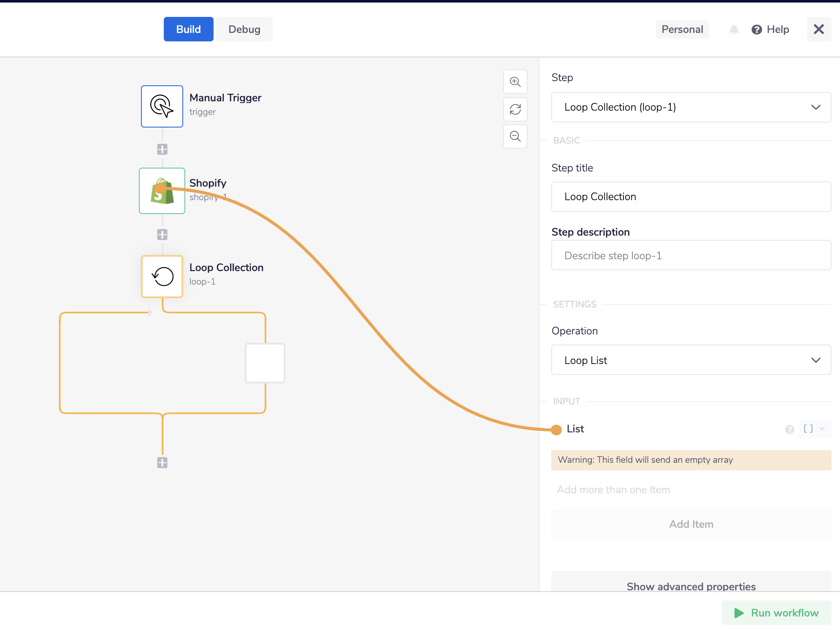The width and height of the screenshot is (840, 630).
Task: Open the Operation Loop List dropdown
Action: 691,360
